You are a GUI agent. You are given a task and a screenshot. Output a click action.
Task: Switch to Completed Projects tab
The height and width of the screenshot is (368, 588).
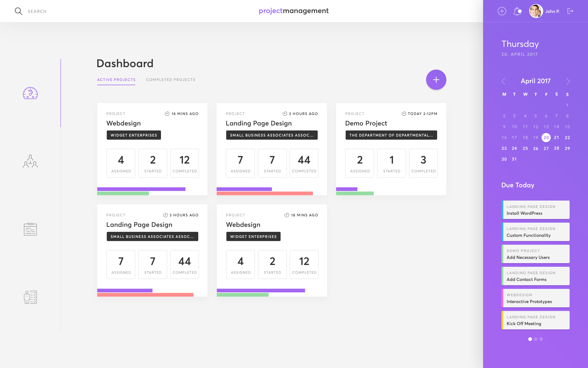tap(171, 80)
